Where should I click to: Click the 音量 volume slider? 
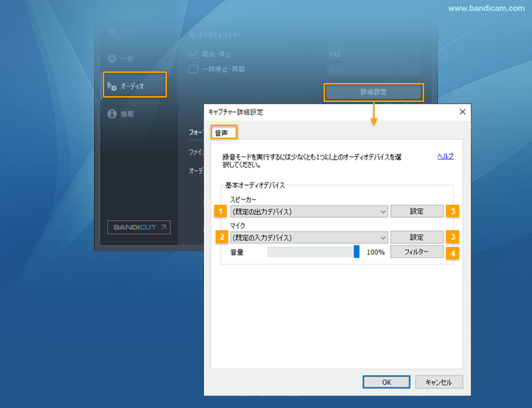click(x=313, y=252)
